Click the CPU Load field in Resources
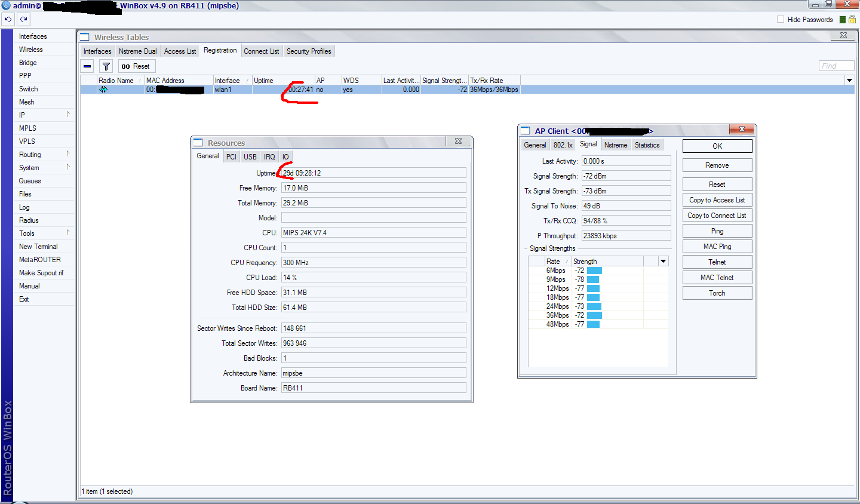 pos(373,278)
